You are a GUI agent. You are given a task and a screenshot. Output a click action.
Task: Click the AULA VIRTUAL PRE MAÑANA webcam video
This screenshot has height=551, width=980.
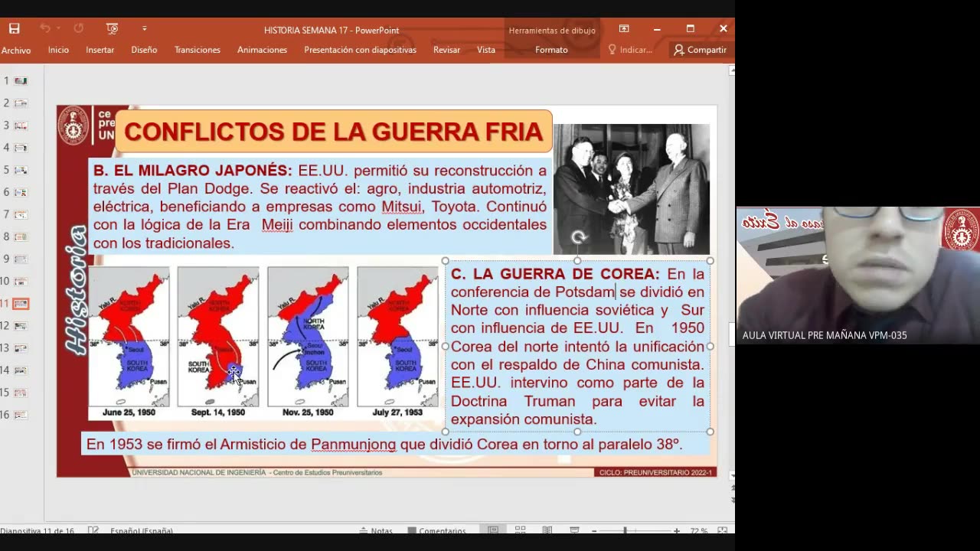click(857, 275)
